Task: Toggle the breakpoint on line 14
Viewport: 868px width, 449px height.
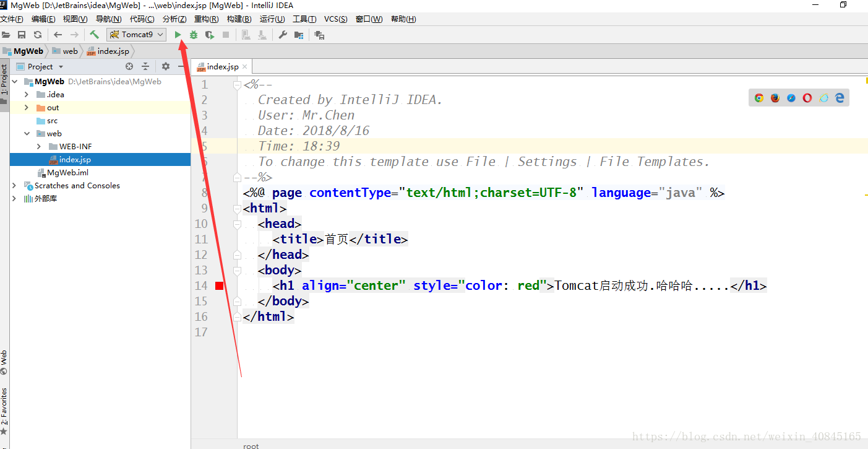Action: tap(220, 285)
